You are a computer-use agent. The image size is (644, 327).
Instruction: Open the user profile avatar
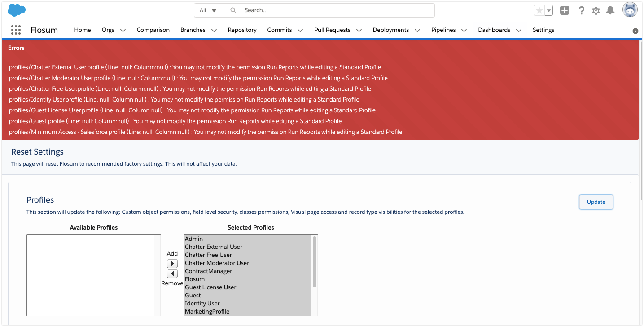629,9
